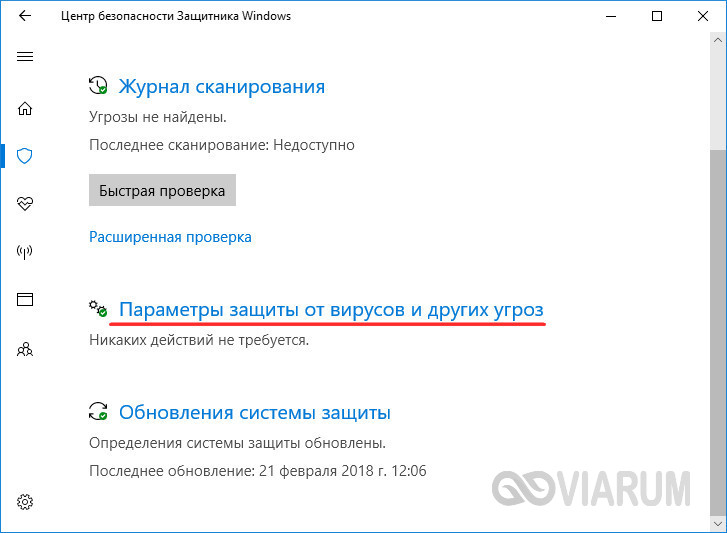Minimize the Defender window
This screenshot has width=727, height=533.
(611, 16)
